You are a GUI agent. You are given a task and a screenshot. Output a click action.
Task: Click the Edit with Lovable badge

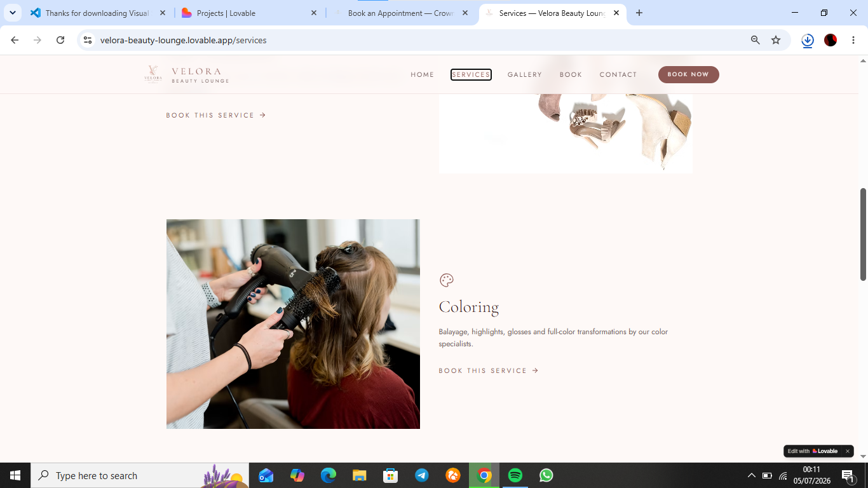[813, 451]
